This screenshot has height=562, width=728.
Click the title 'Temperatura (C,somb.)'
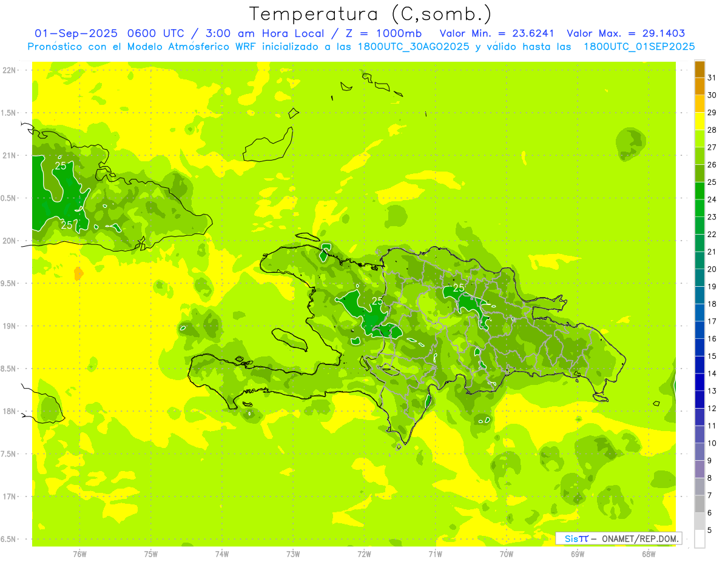pyautogui.click(x=370, y=14)
